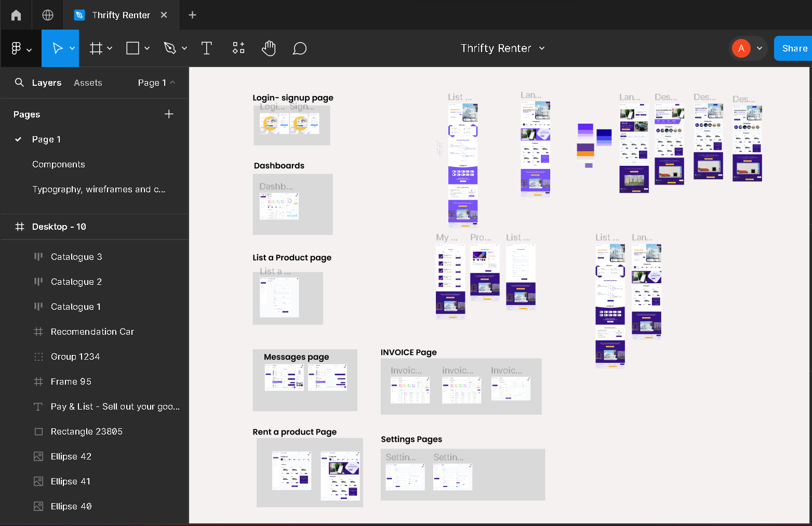Add a new page with the plus button
812x526 pixels.
click(x=169, y=114)
